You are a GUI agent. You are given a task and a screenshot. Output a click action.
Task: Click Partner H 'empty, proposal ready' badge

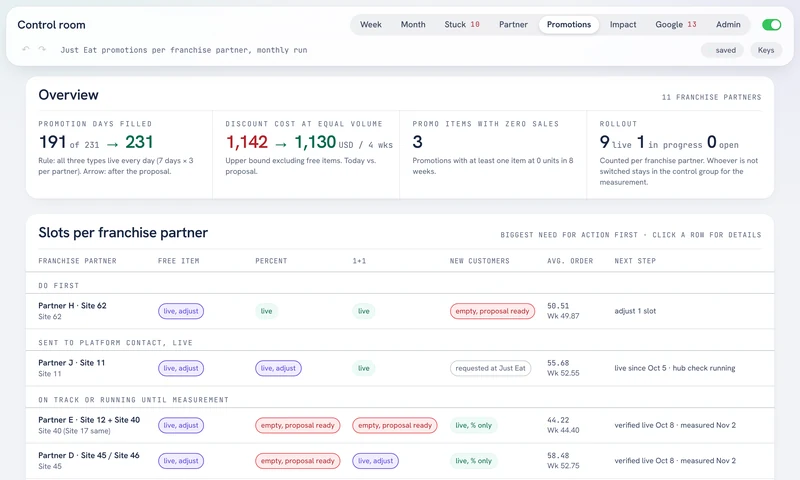pos(492,311)
